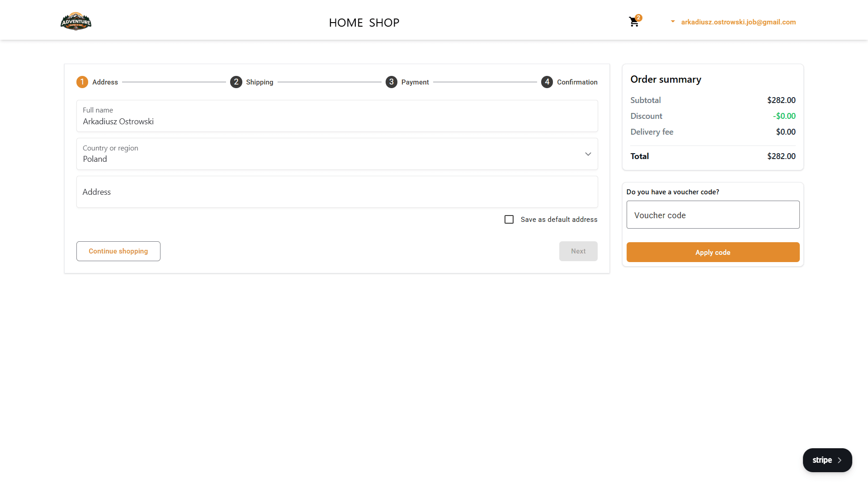This screenshot has width=868, height=488.
Task: Click the Next button
Action: (578, 251)
